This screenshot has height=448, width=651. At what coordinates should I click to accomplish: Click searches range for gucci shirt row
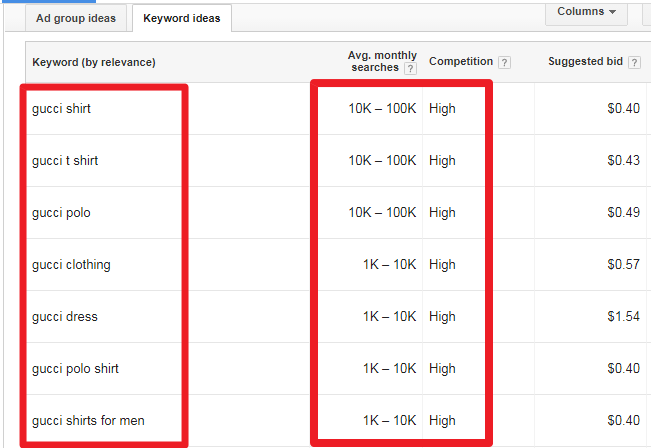point(382,108)
